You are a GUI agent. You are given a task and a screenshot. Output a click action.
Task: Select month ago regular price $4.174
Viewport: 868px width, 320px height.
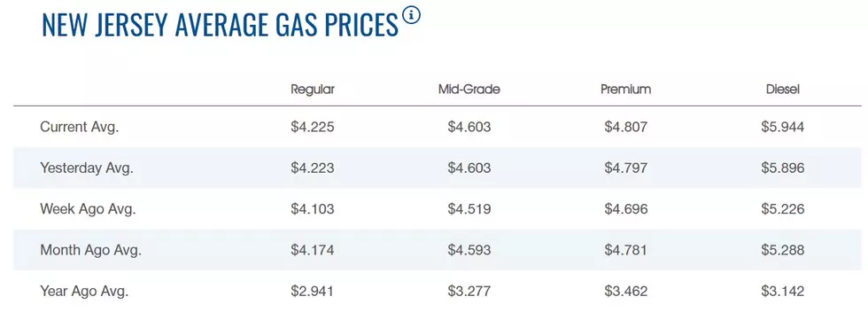[313, 250]
